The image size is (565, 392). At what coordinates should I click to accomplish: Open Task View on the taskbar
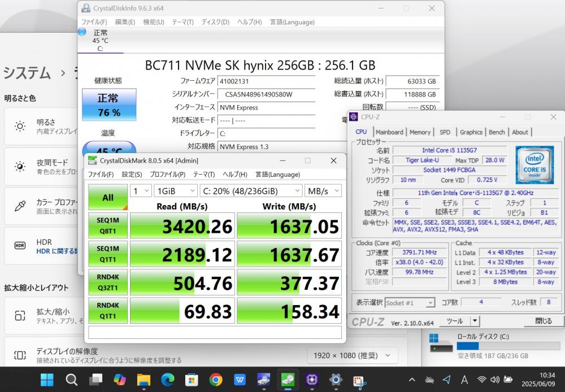95,380
